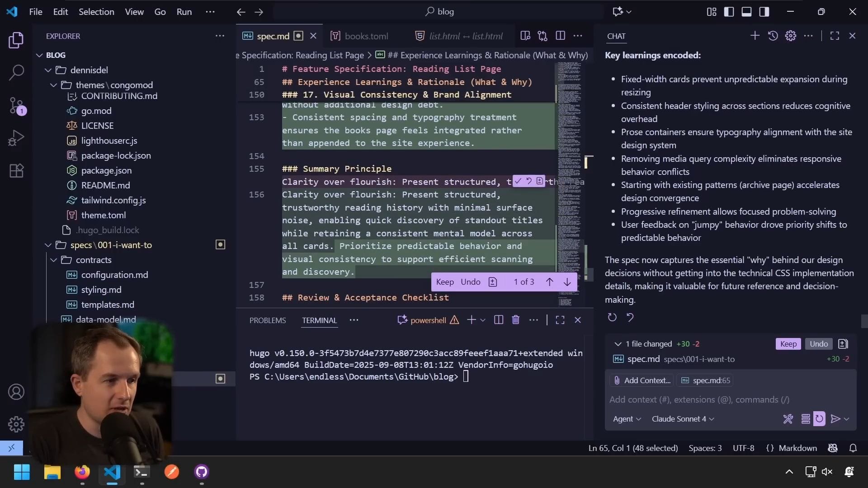Open Run and Debug view
868x488 pixels.
point(16,138)
